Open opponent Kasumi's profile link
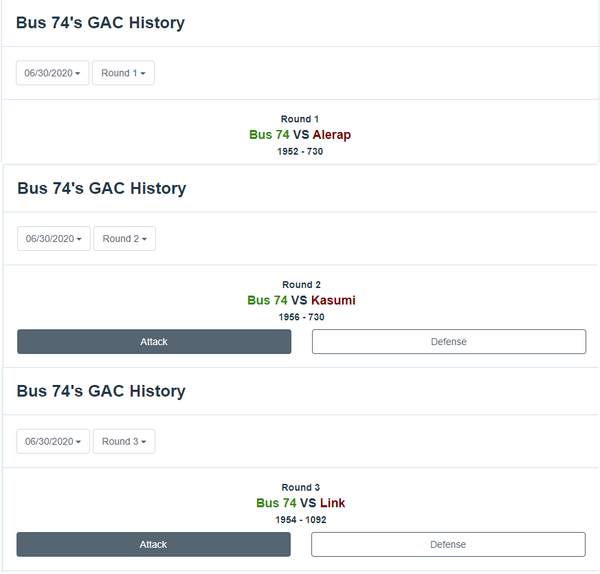Image resolution: width=600 pixels, height=574 pixels. coord(333,301)
